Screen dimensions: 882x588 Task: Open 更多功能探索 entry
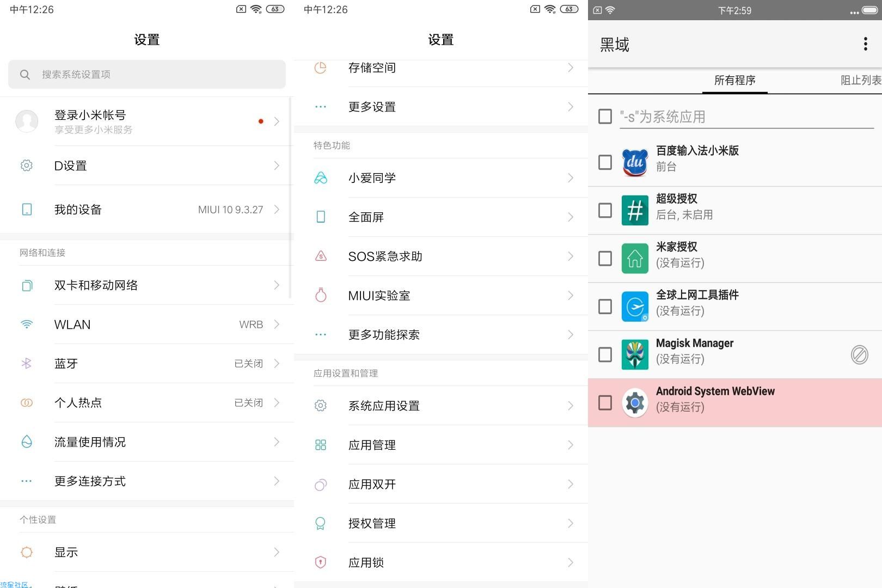(x=441, y=334)
